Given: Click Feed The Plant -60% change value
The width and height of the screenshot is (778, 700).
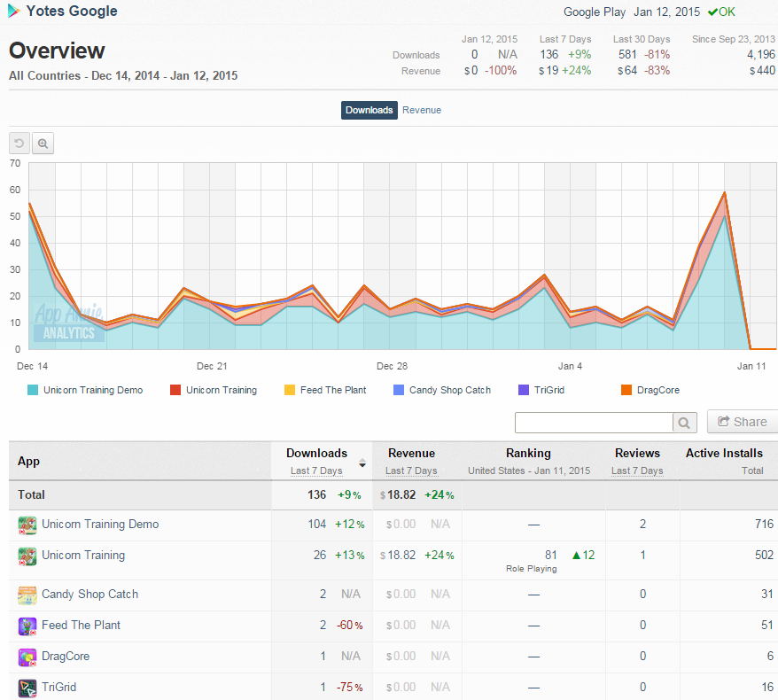Looking at the screenshot, I should [350, 626].
